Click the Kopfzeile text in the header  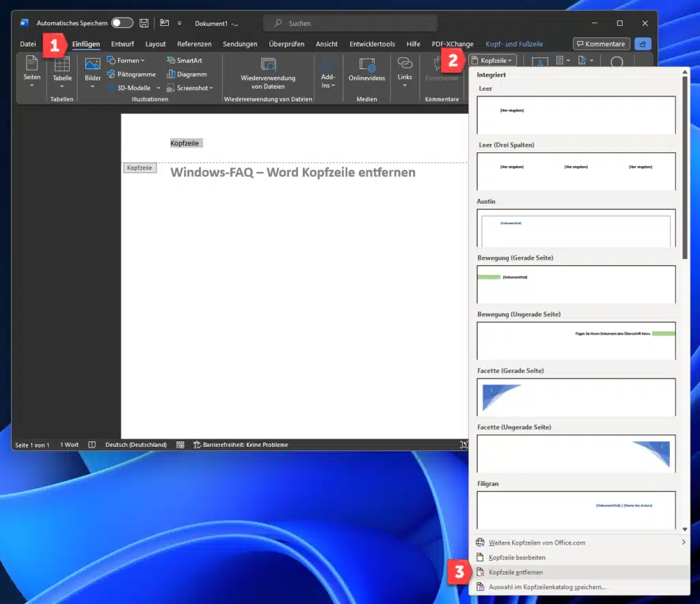tap(185, 143)
